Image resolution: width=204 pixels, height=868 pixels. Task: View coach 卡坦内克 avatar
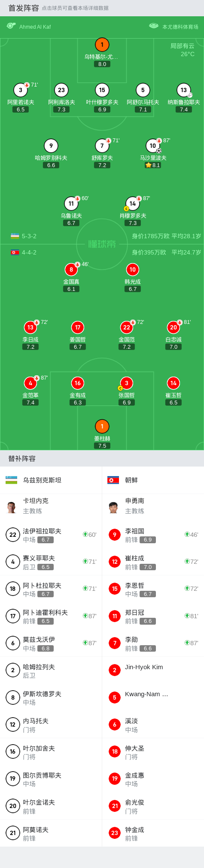click(12, 507)
